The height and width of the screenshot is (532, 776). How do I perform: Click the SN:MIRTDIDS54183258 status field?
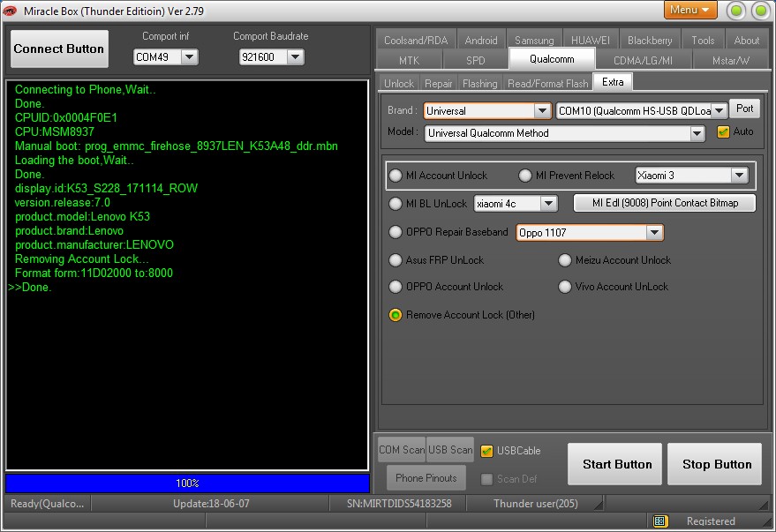coord(399,503)
